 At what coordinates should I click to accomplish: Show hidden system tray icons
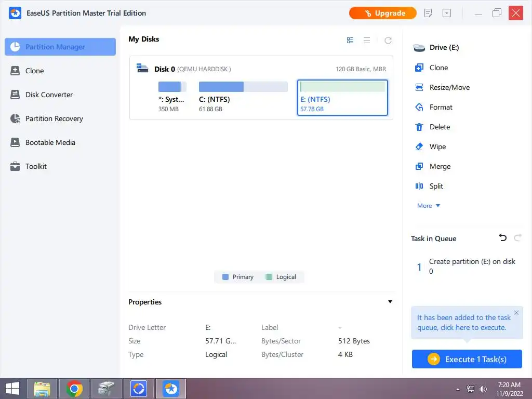[x=458, y=389]
